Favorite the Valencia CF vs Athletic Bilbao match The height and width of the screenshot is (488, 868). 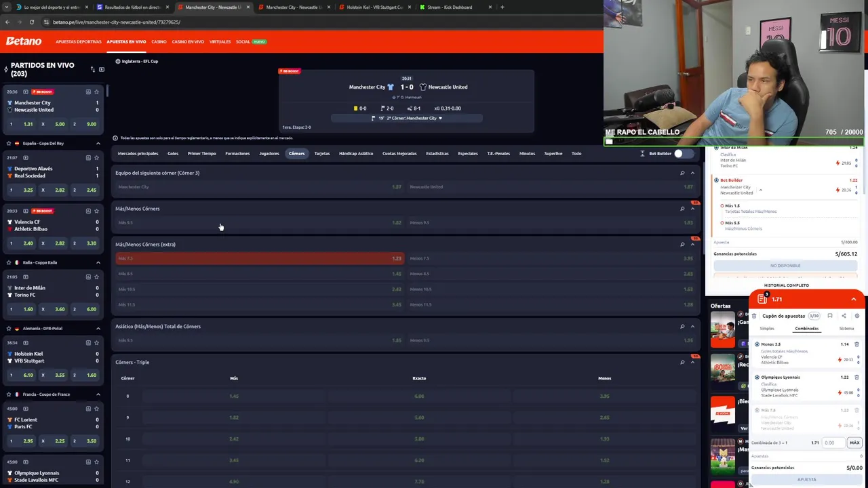(96, 211)
